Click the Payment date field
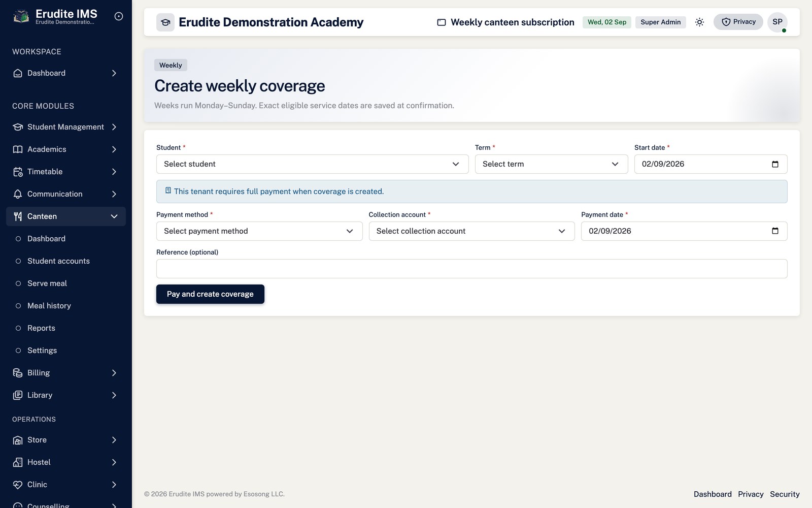The image size is (812, 508). (684, 231)
